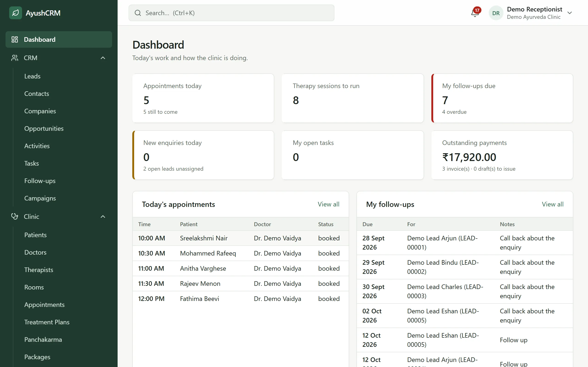Image resolution: width=588 pixels, height=367 pixels.
Task: Click the Dashboard grid icon
Action: [15, 39]
